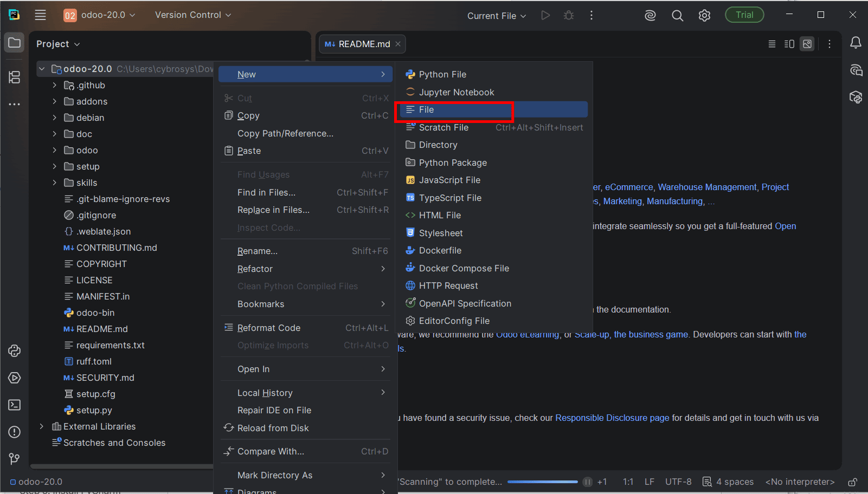Viewport: 868px width, 494px height.
Task: Follow the eCommerce link in preview
Action: 629,187
